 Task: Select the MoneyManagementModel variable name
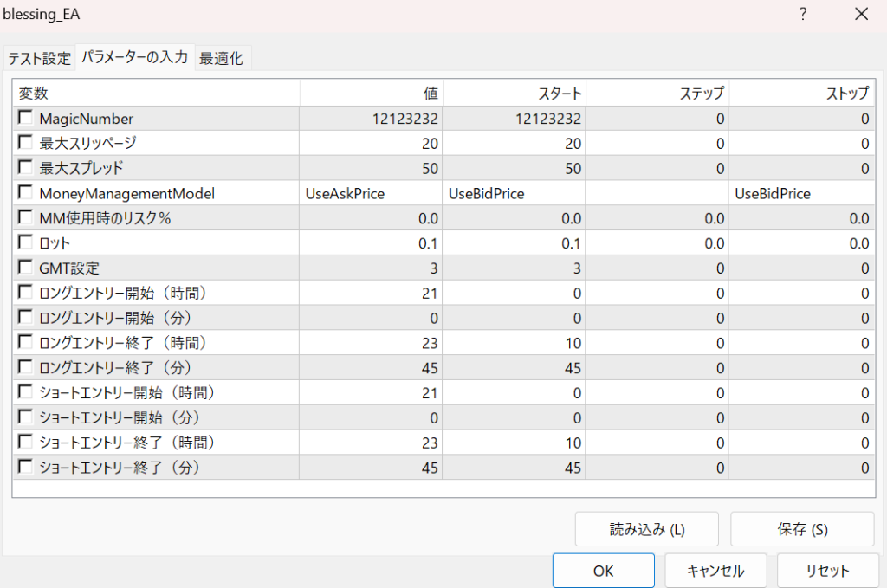[126, 193]
